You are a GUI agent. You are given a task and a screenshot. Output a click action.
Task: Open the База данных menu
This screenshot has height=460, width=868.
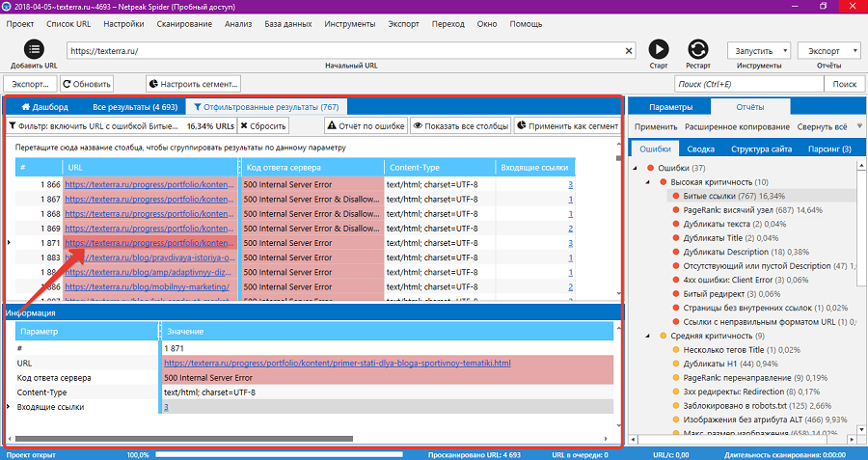click(287, 24)
